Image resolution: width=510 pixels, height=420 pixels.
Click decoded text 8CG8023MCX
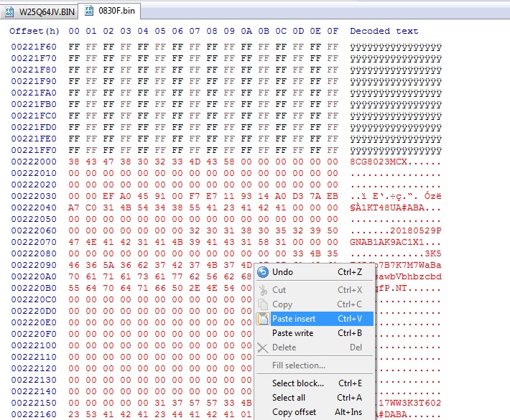[x=379, y=162]
